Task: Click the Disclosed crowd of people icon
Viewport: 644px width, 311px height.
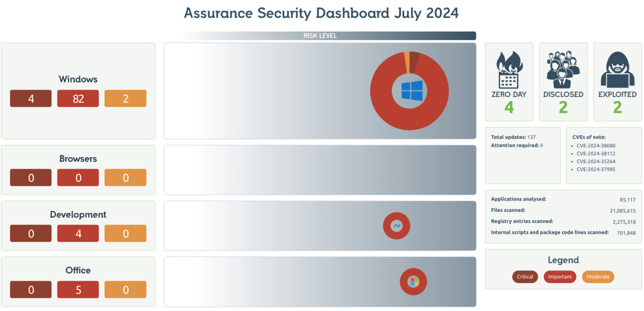Action: [563, 70]
